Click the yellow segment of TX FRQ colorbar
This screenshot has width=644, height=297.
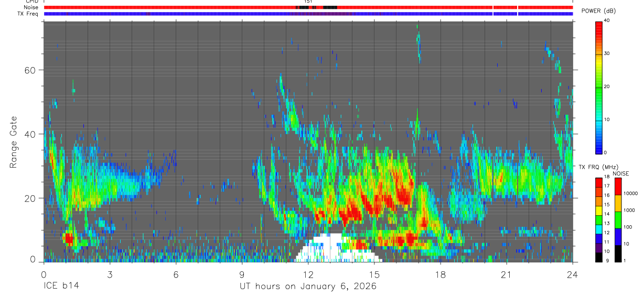click(598, 210)
